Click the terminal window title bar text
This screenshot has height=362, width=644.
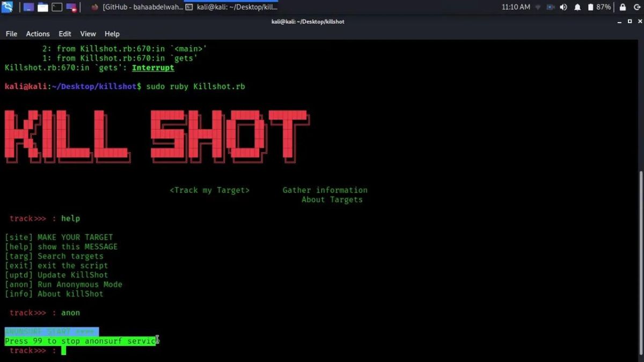[308, 21]
